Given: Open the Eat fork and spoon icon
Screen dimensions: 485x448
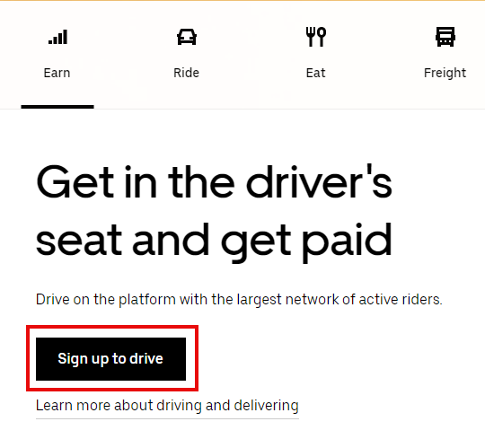Looking at the screenshot, I should pyautogui.click(x=316, y=37).
